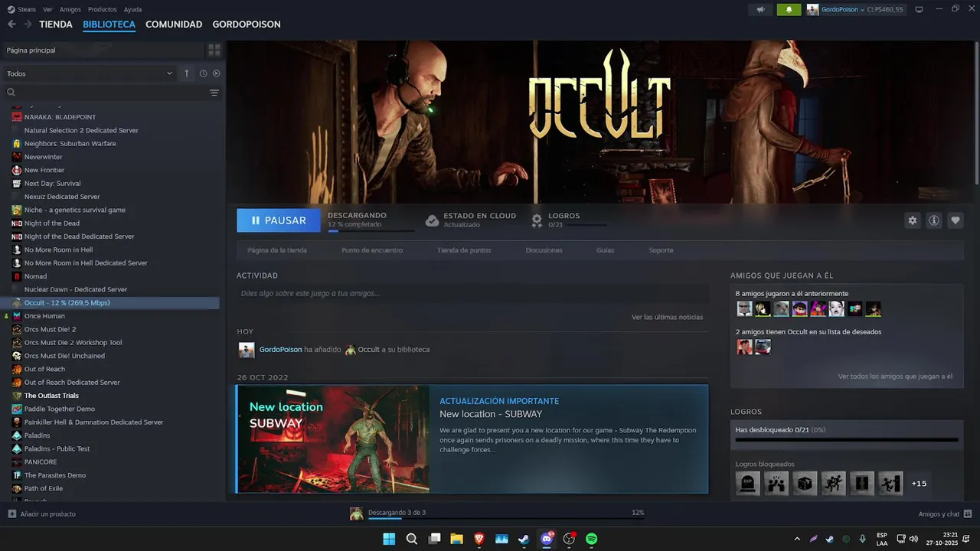The width and height of the screenshot is (980, 551).
Task: Click the library search magnifier
Action: pos(11,93)
